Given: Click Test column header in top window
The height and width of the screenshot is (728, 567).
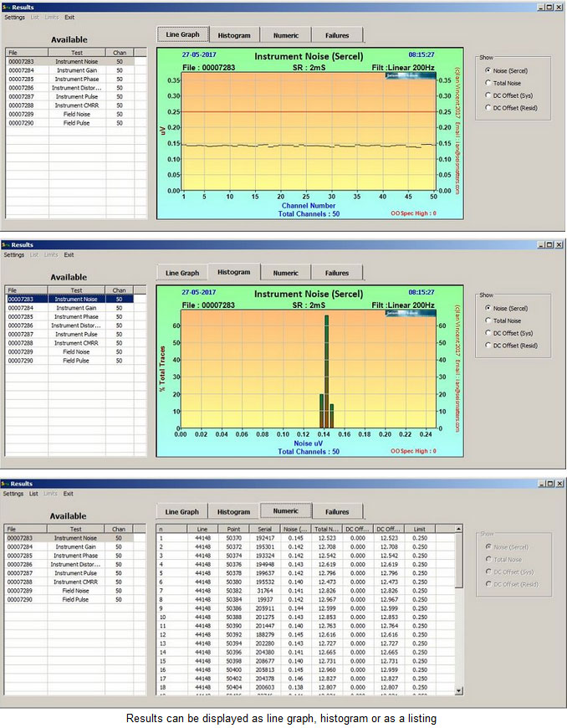Looking at the screenshot, I should 77,53.
